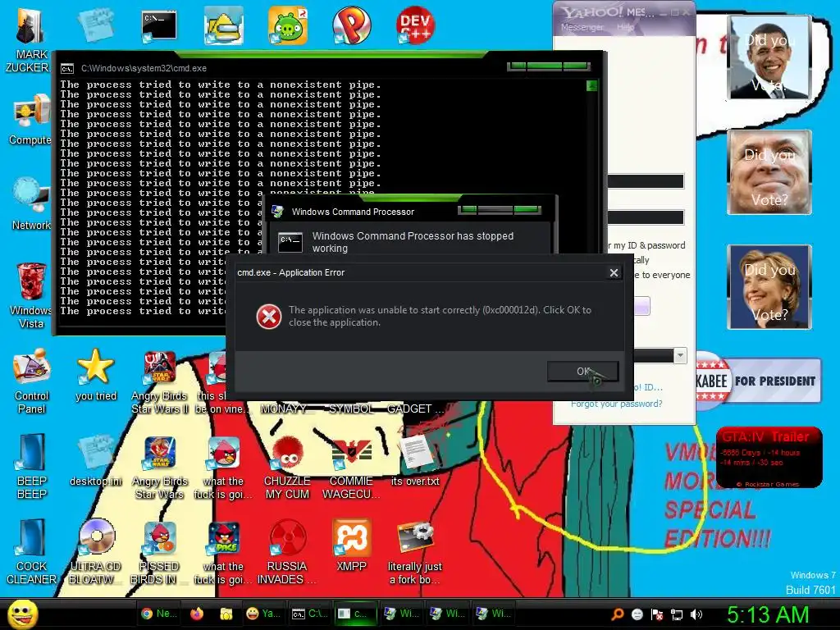Open the folder icon on the taskbar
The image size is (840, 630).
226,614
